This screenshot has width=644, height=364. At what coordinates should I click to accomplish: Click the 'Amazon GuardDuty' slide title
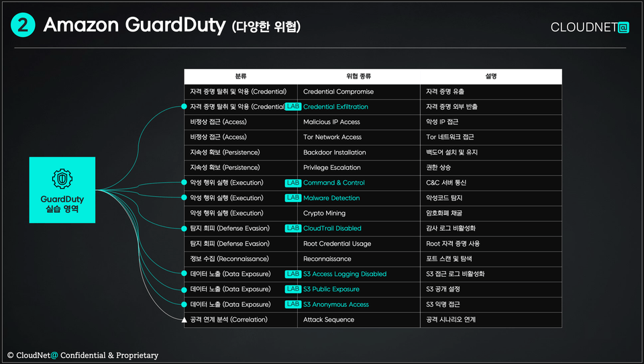point(134,25)
